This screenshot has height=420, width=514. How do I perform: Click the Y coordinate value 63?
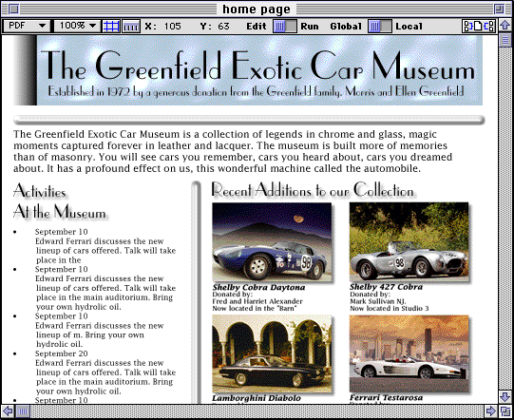pyautogui.click(x=223, y=27)
